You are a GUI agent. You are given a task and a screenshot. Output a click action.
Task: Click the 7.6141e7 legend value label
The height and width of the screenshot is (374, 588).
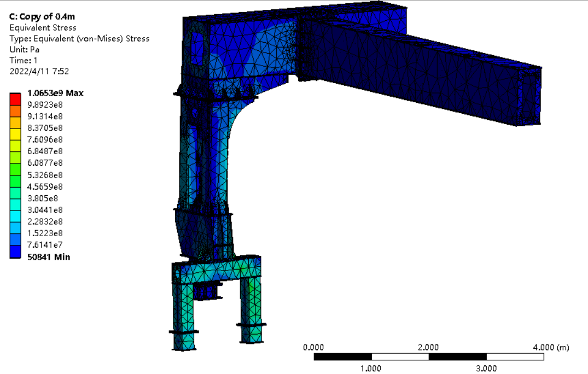click(45, 244)
